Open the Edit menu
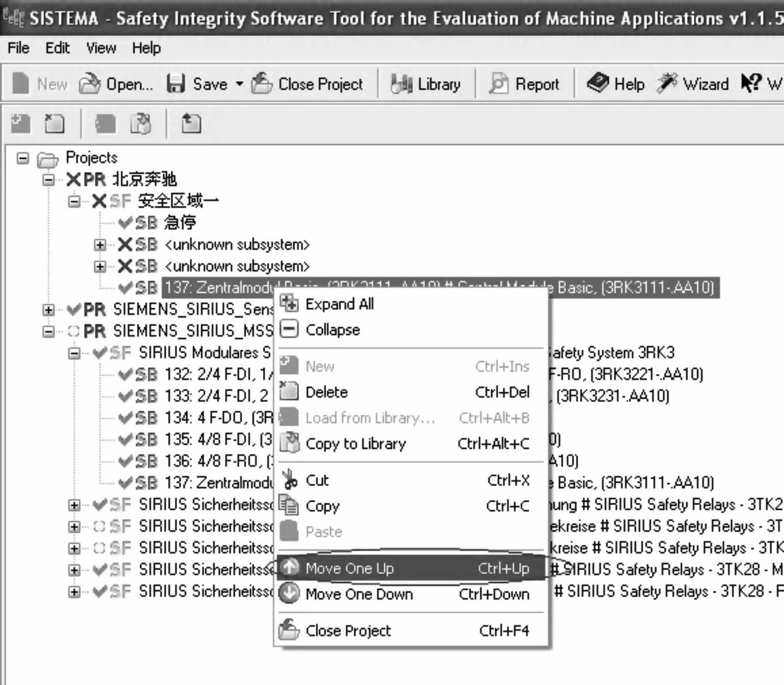 pyautogui.click(x=57, y=48)
